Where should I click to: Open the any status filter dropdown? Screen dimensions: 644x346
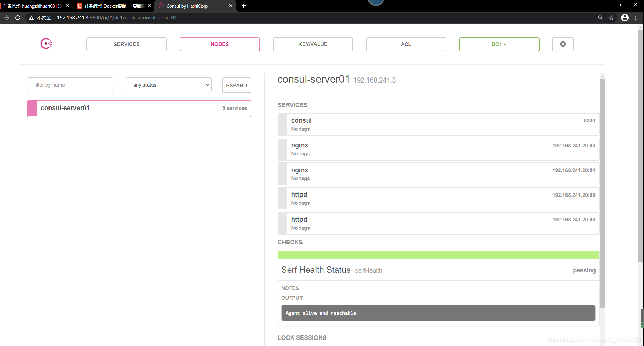[169, 85]
